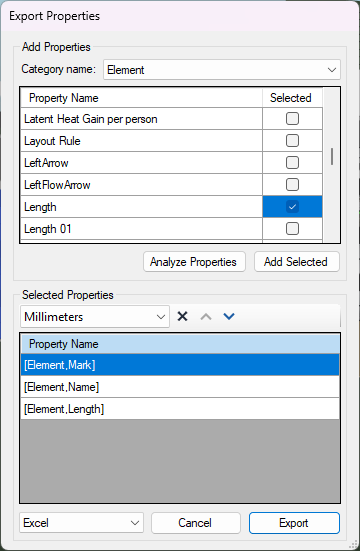360x551 pixels.
Task: Move property up with up arrow
Action: click(x=206, y=316)
